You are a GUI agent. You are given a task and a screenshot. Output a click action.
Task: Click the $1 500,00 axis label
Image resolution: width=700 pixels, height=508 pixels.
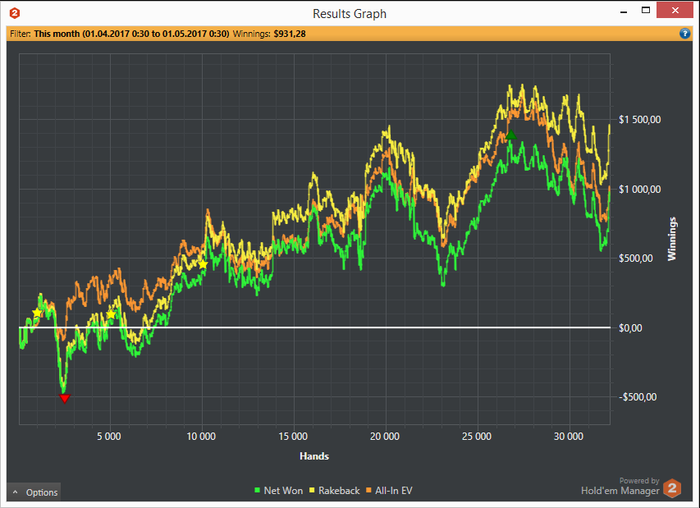coord(640,120)
